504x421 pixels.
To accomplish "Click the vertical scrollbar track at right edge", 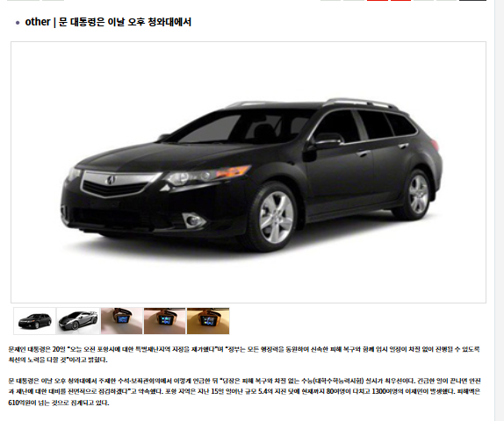I will pos(500,210).
